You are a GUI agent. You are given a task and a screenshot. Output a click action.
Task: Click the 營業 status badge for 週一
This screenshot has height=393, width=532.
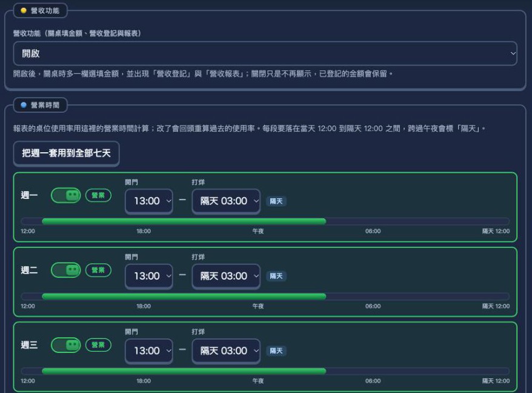pos(98,195)
